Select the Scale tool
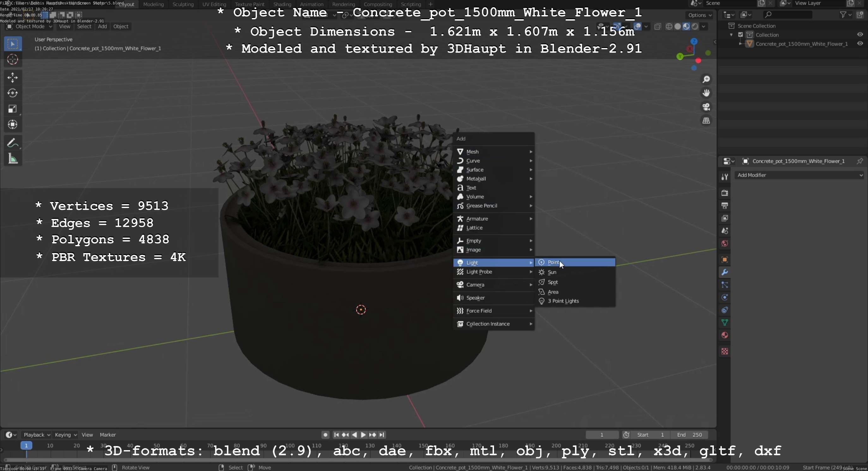Image resolution: width=868 pixels, height=471 pixels. click(x=12, y=109)
